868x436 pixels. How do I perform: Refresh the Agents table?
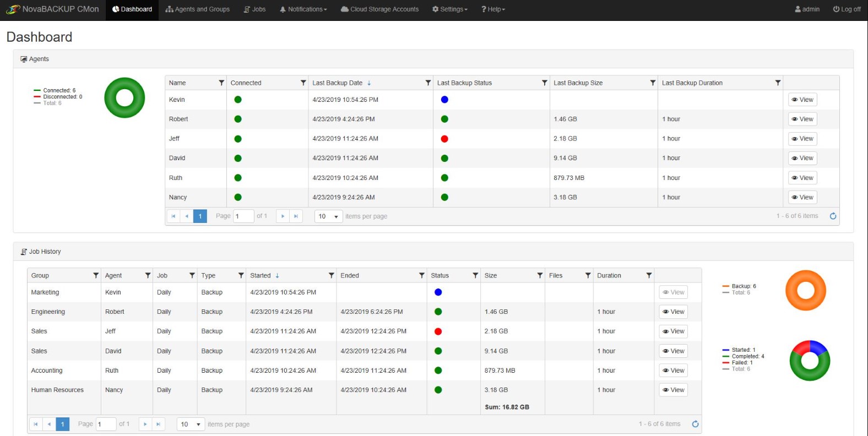(833, 216)
